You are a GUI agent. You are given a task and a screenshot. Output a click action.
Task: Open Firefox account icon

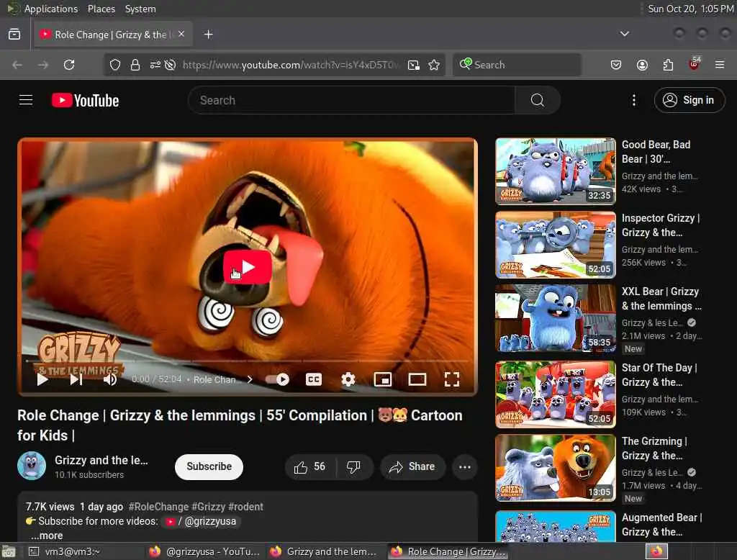tap(642, 65)
